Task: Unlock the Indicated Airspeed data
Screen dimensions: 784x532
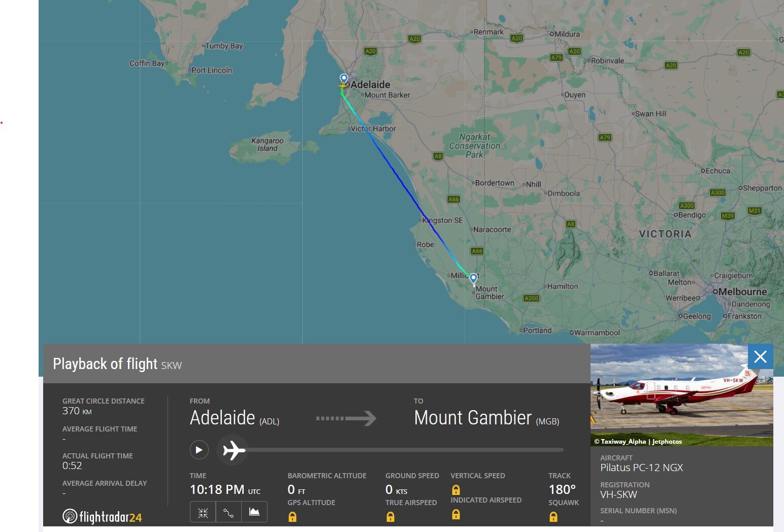Action: pos(455,514)
